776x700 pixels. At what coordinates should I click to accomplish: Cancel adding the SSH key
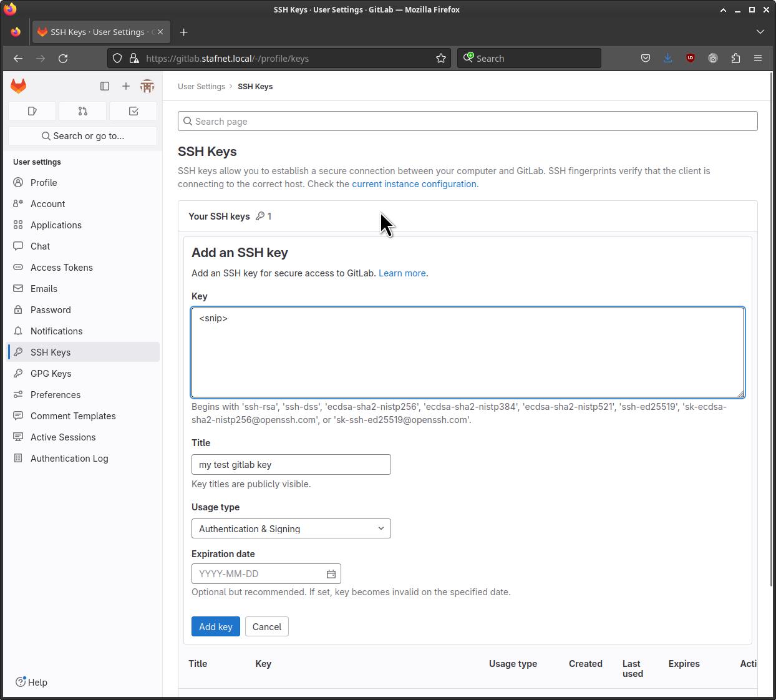point(266,627)
